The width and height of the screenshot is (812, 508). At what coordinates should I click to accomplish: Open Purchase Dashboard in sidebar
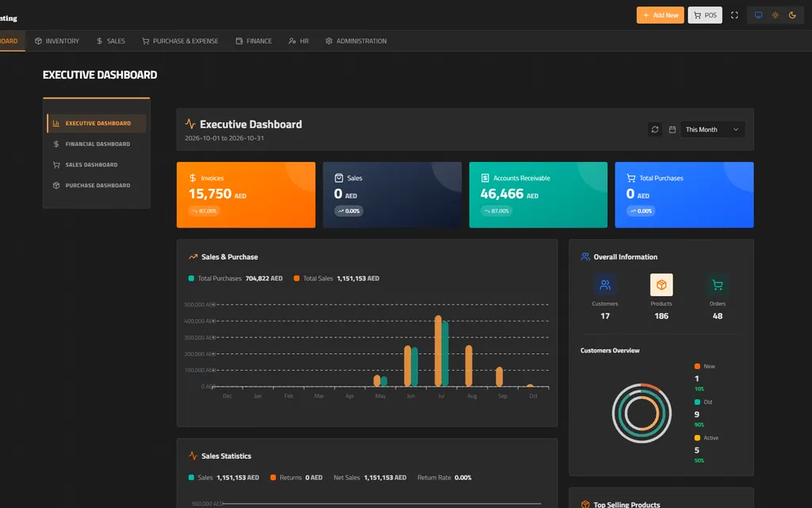click(96, 186)
